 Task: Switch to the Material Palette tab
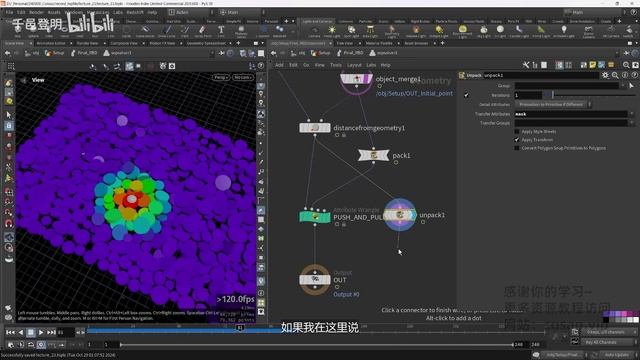click(378, 43)
